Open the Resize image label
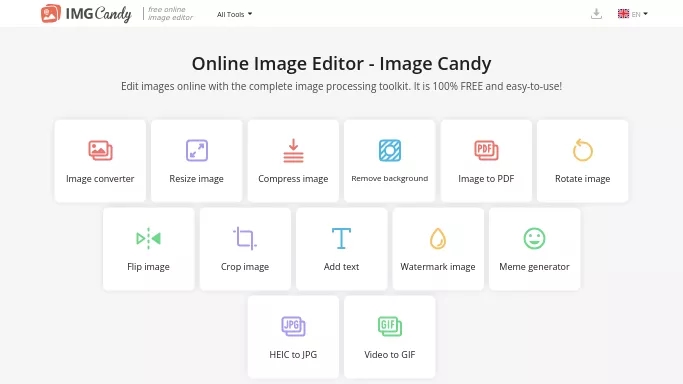 [196, 179]
